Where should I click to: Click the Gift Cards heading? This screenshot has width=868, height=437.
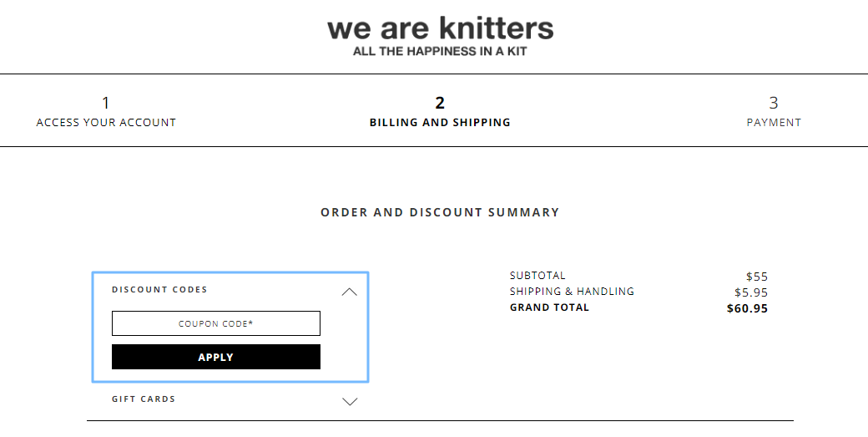click(x=144, y=399)
